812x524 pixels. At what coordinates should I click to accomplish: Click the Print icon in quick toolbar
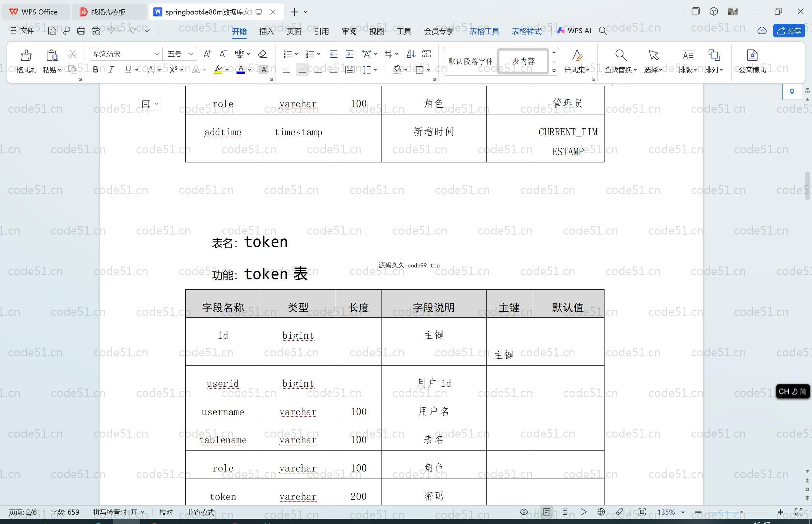[81, 31]
